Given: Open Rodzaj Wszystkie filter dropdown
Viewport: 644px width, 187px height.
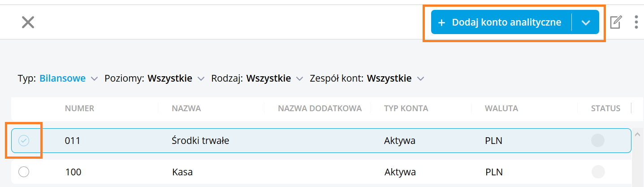Looking at the screenshot, I should click(x=257, y=78).
